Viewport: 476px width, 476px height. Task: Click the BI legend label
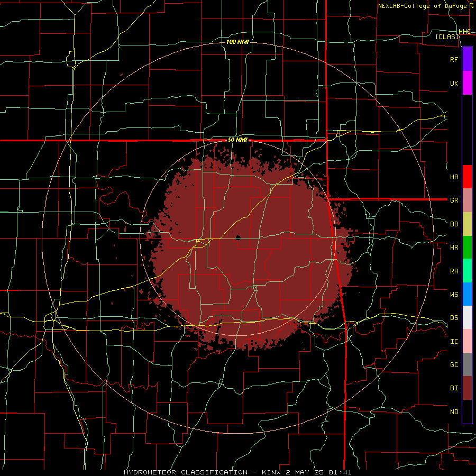coord(454,388)
